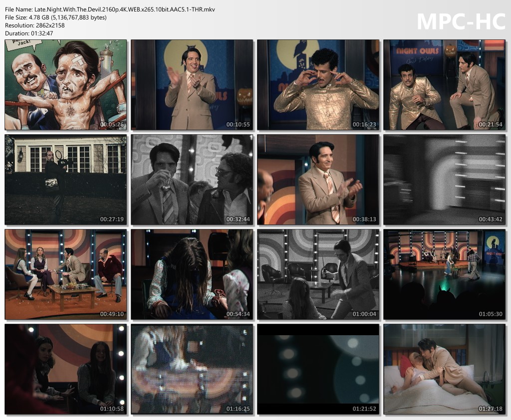Screen dimensions: 511x420
Task: Select the thumbnail at timestamp 00:05:26
Action: coord(66,85)
